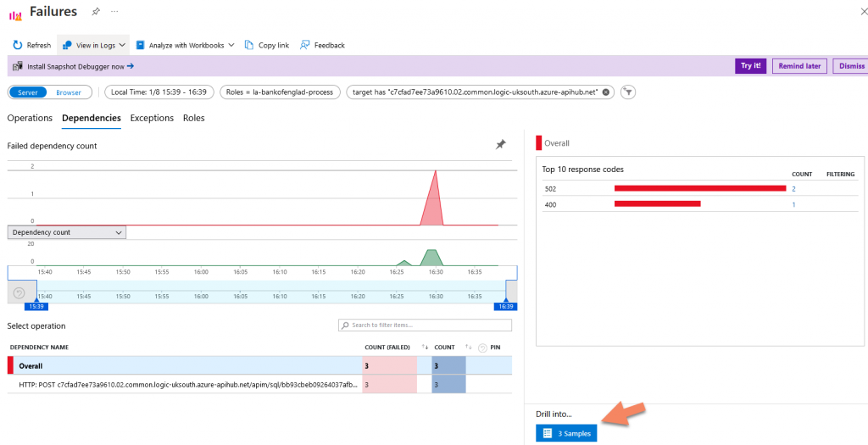Click the Search to filter items field
This screenshot has height=445, width=868.
click(425, 325)
